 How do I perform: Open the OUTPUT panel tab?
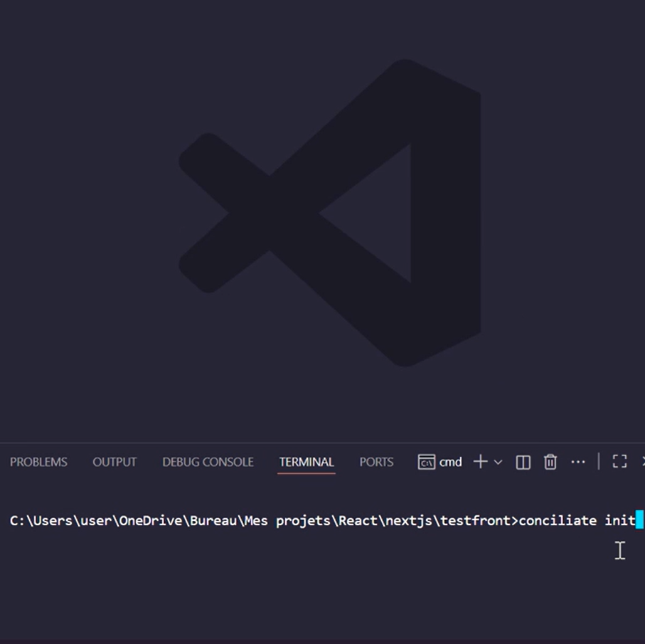[x=114, y=462]
